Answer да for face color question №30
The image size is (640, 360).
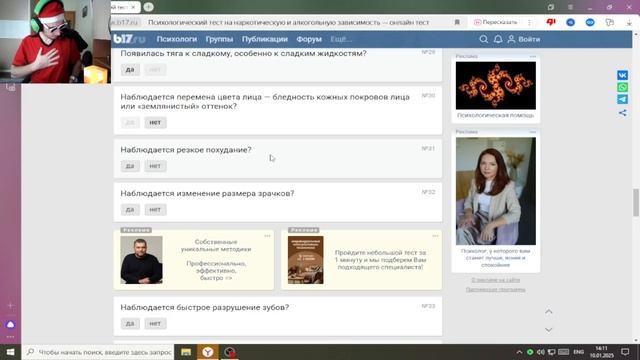click(130, 122)
